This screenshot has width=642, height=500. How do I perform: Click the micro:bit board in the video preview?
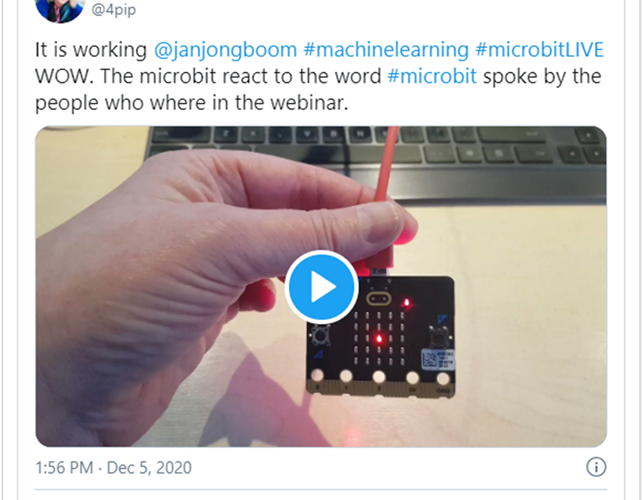click(x=380, y=336)
